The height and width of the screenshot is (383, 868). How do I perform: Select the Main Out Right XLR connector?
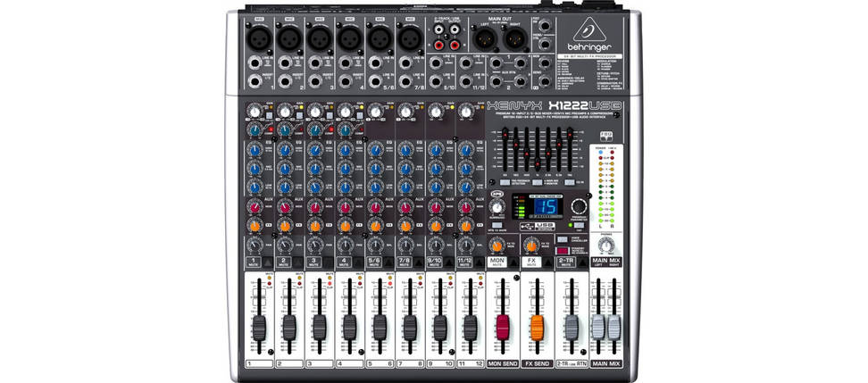[x=515, y=38]
